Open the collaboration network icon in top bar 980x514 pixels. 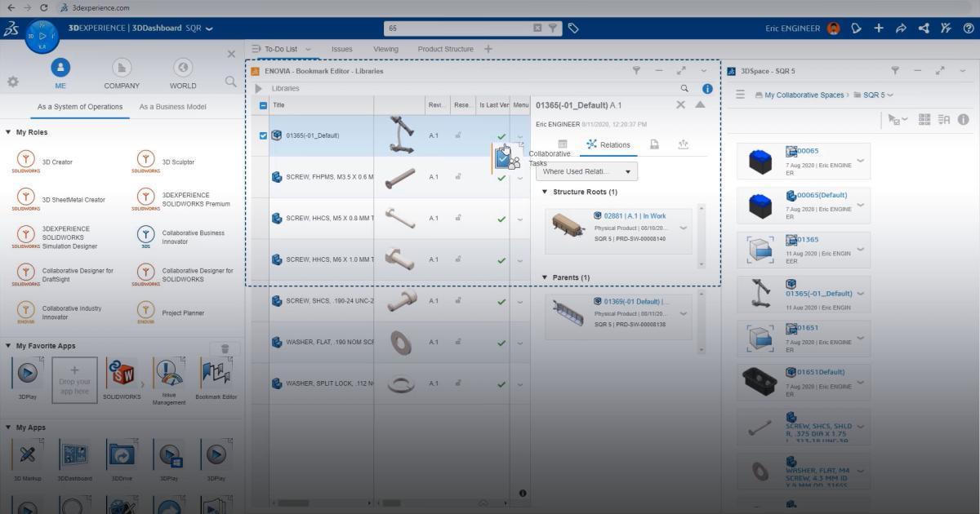point(924,28)
